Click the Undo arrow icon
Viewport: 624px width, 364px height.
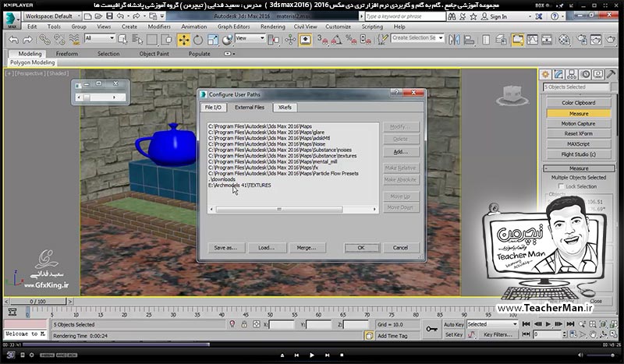coord(13,40)
